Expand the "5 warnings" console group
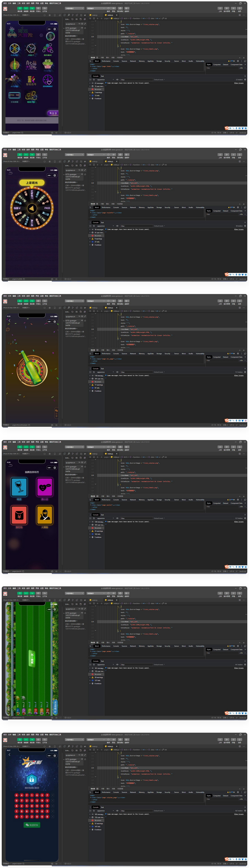Screen dimensions: 249x868 click(98, 92)
